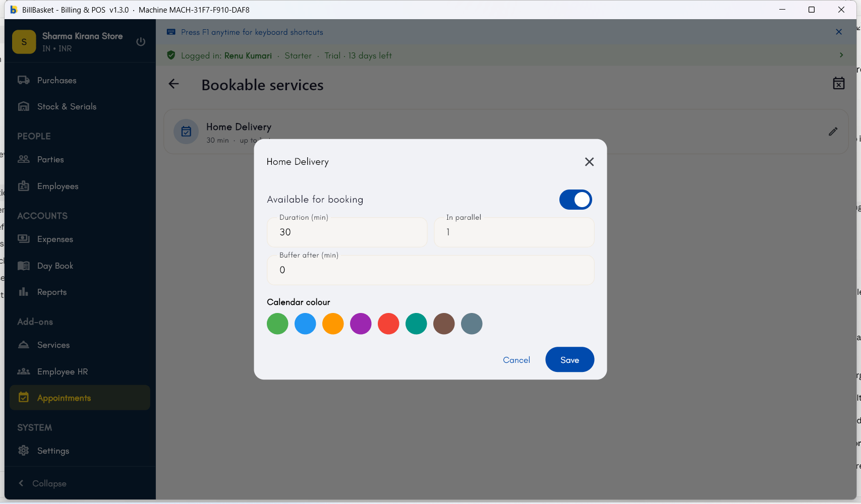Screen dimensions: 861x504
Task: Select the orange calendar colour
Action: click(x=333, y=324)
